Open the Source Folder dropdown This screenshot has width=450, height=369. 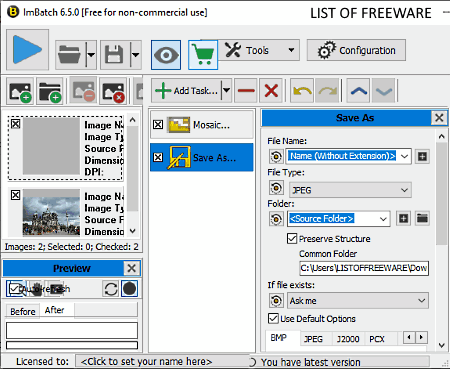383,219
